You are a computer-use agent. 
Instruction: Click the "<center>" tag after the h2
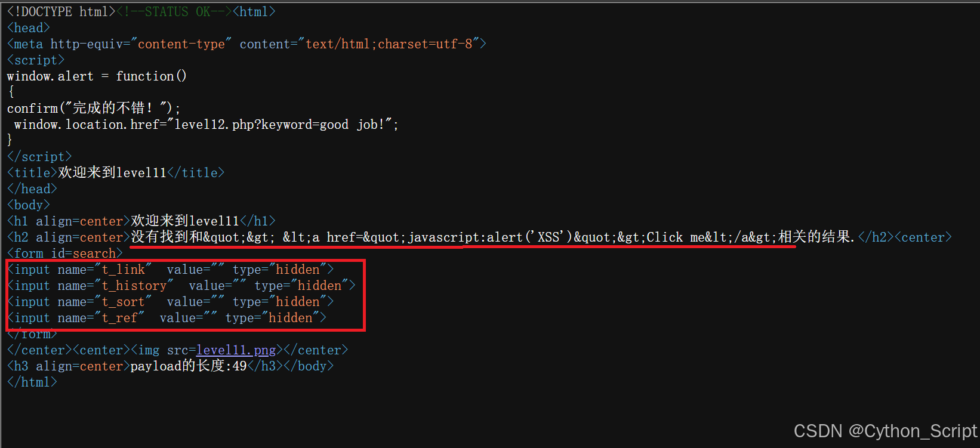(923, 237)
